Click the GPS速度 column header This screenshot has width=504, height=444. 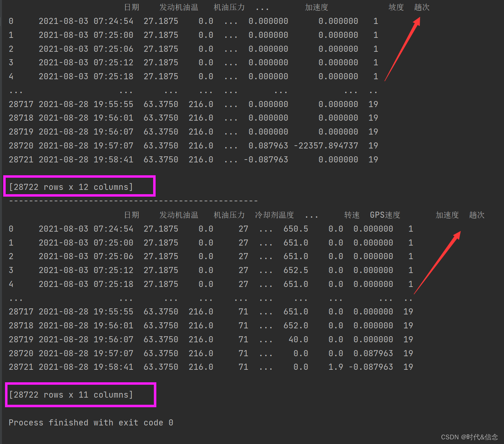pos(385,215)
